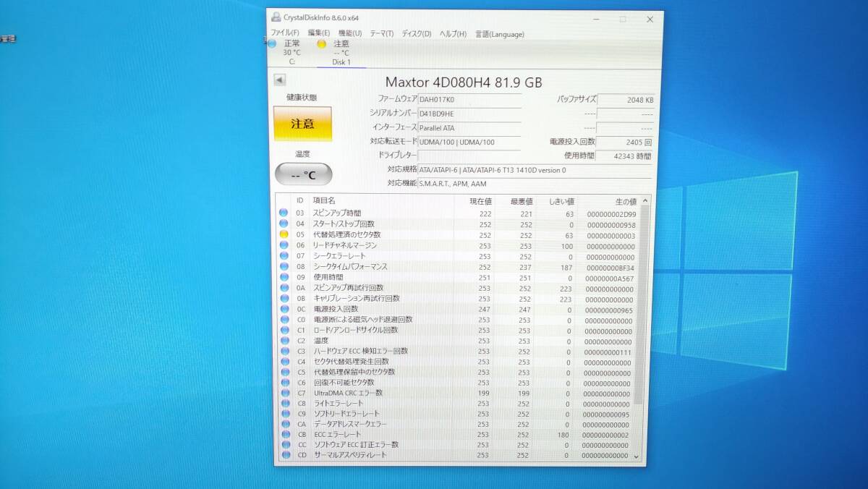This screenshot has width=868, height=489.
Task: Click the interface field Parallel ATA
Action: click(469, 127)
